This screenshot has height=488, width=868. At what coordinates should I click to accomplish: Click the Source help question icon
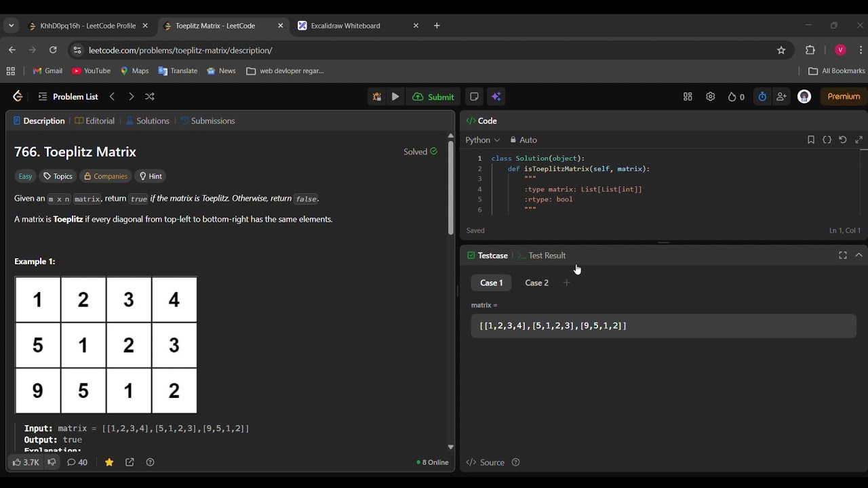tap(515, 462)
